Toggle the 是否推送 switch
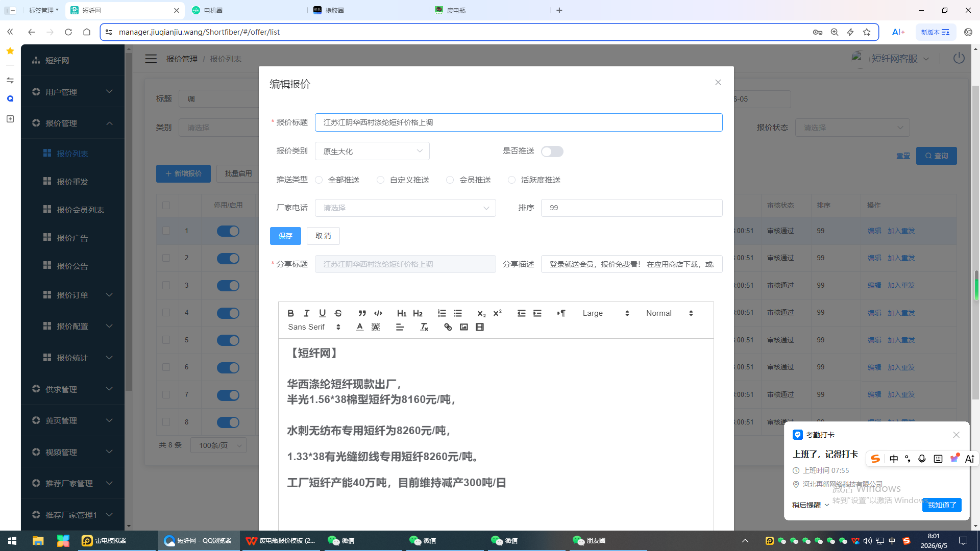This screenshot has width=980, height=551. pyautogui.click(x=552, y=152)
